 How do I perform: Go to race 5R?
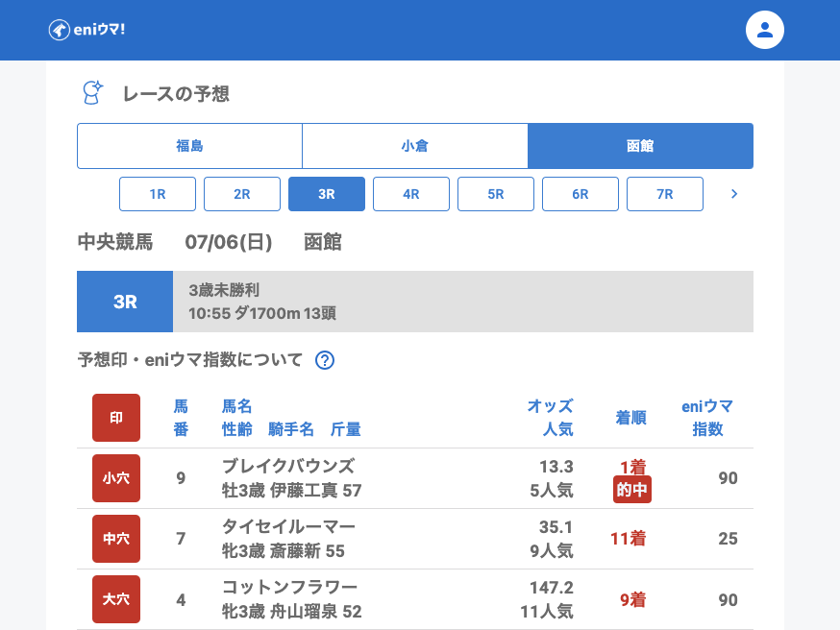[496, 194]
